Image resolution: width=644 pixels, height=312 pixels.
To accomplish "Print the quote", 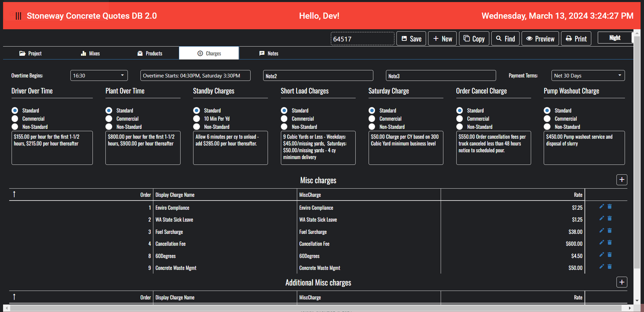I will tap(576, 39).
